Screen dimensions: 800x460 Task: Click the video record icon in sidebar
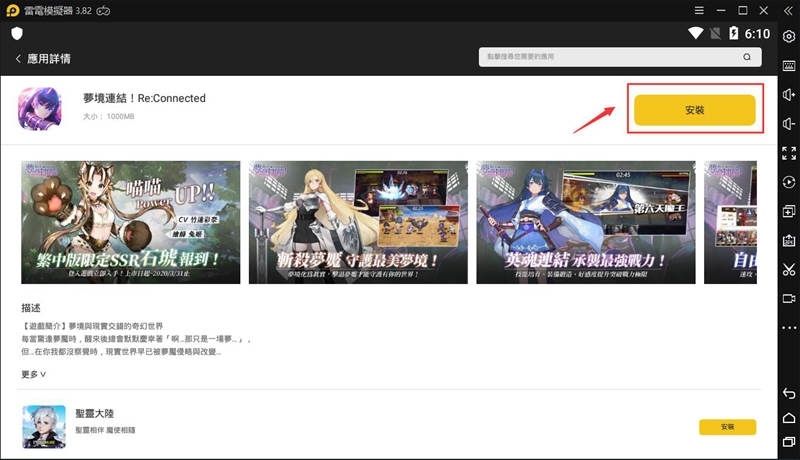tap(789, 298)
